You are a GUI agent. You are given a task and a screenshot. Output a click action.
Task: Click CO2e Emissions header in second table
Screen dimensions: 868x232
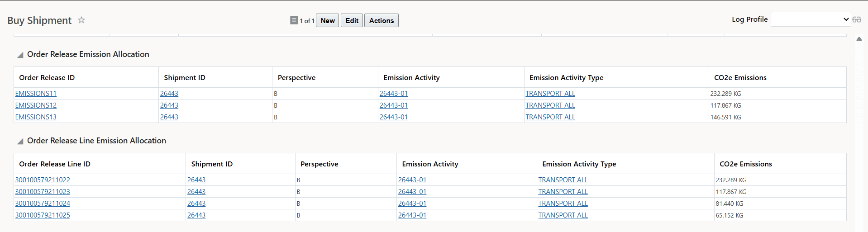pyautogui.click(x=746, y=164)
